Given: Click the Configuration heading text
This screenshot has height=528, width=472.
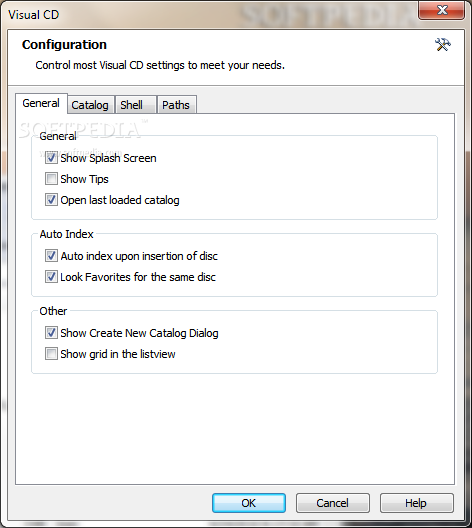Looking at the screenshot, I should click(64, 44).
